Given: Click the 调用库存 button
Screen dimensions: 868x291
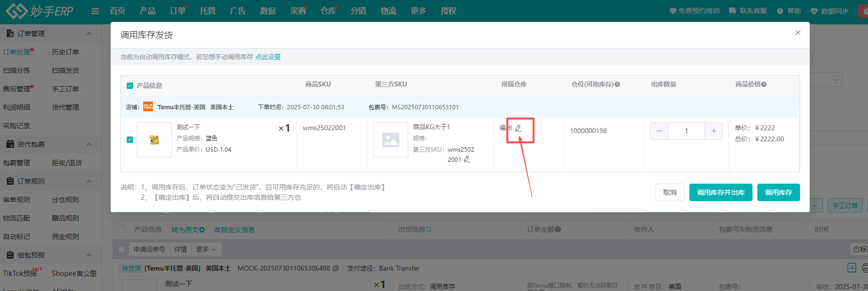Looking at the screenshot, I should tap(779, 192).
